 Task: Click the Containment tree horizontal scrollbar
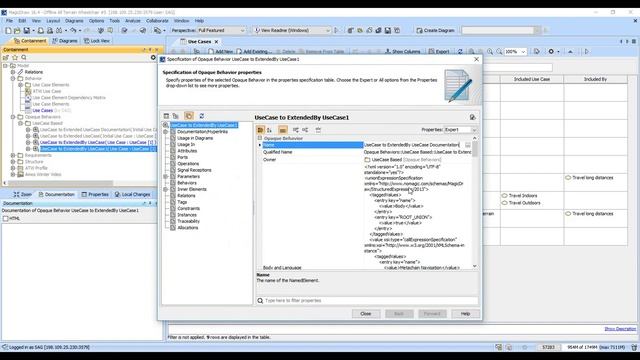(61, 183)
